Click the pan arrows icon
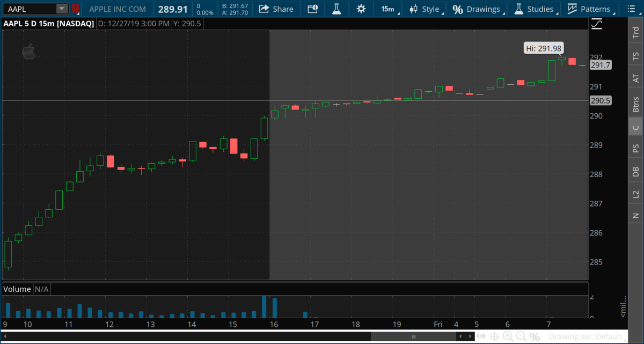The image size is (644, 344). 481,336
